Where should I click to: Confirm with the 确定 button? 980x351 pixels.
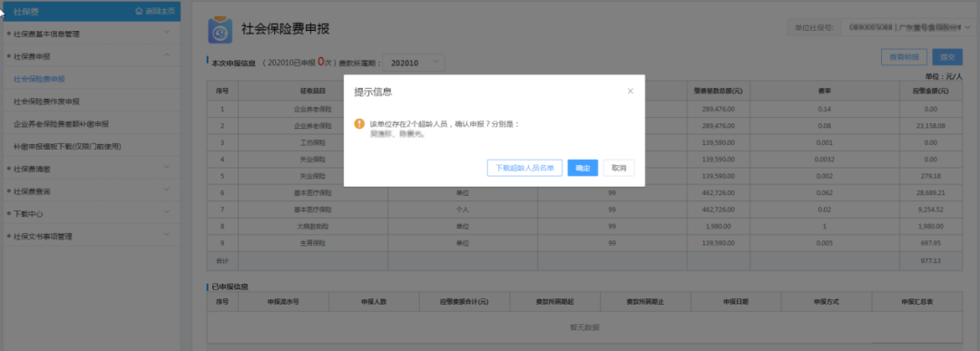coord(583,168)
